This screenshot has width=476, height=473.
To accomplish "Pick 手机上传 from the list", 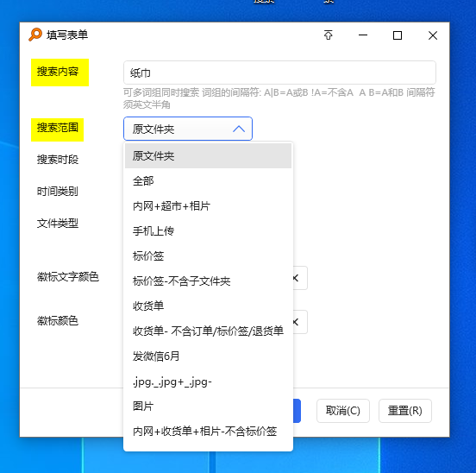I will (x=208, y=230).
